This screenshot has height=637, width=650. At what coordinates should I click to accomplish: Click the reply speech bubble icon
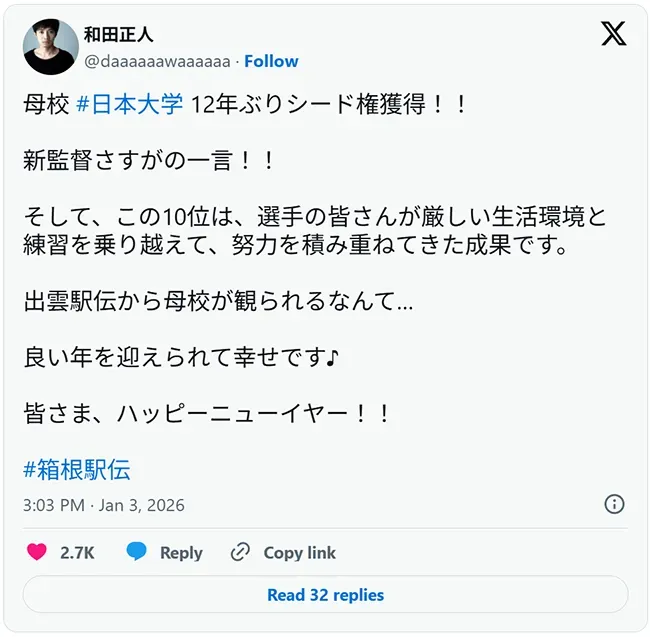click(x=137, y=552)
